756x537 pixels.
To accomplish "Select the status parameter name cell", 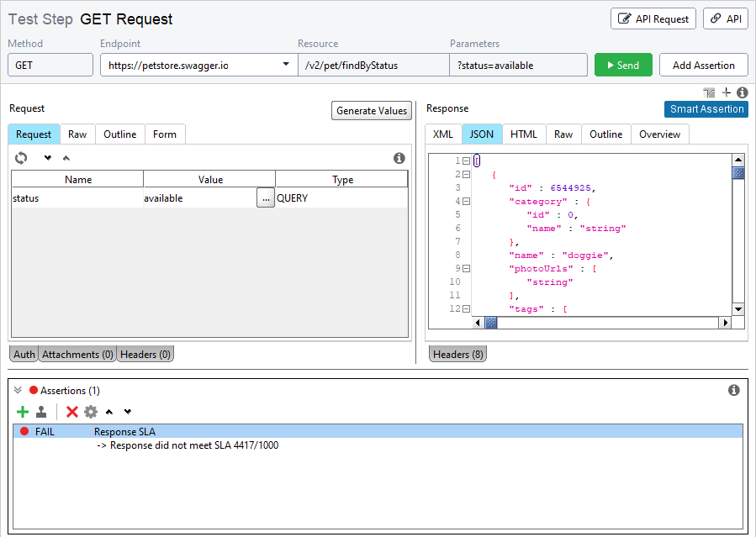I will tap(77, 198).
